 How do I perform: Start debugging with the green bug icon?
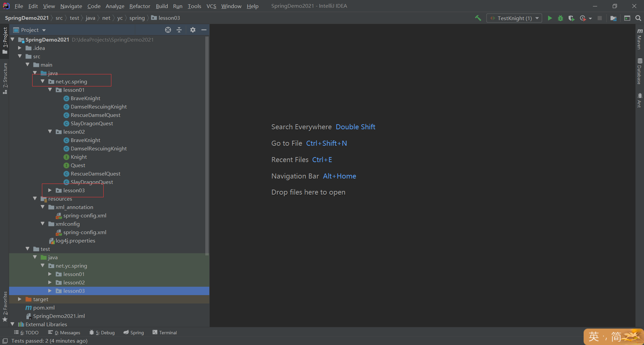coord(560,18)
